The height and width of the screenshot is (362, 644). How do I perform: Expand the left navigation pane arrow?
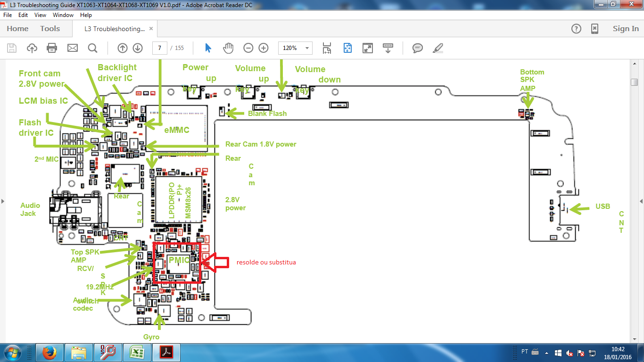coord(2,201)
